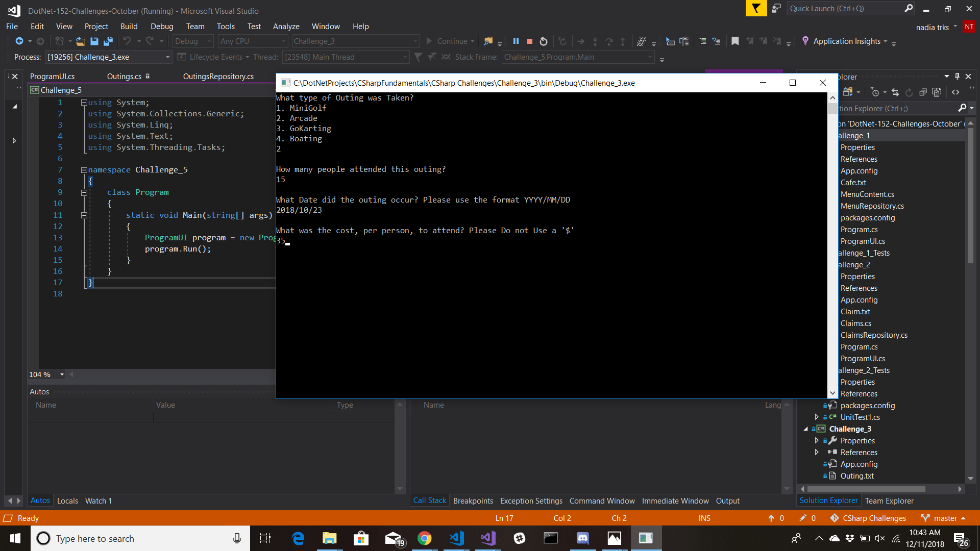Click the Watch 1 tab
The image size is (980, 551).
point(99,500)
